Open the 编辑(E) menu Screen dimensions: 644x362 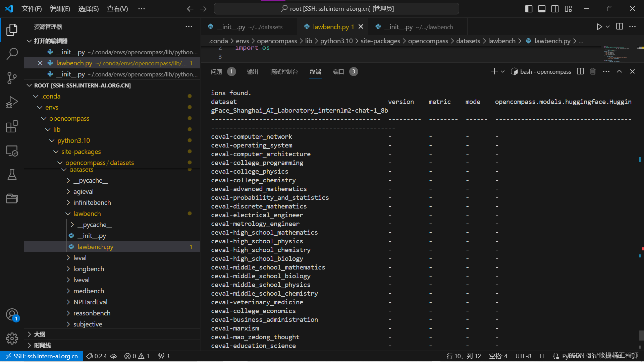click(x=60, y=9)
